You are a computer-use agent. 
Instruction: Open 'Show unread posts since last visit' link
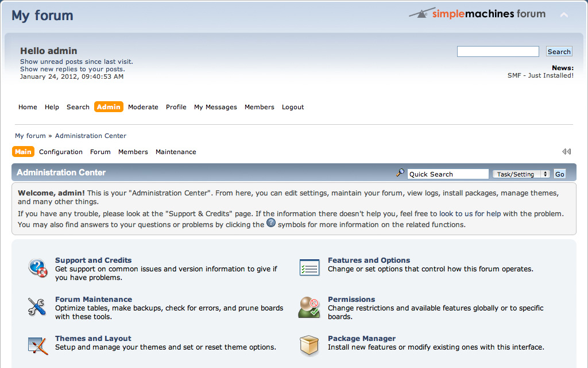tap(76, 62)
